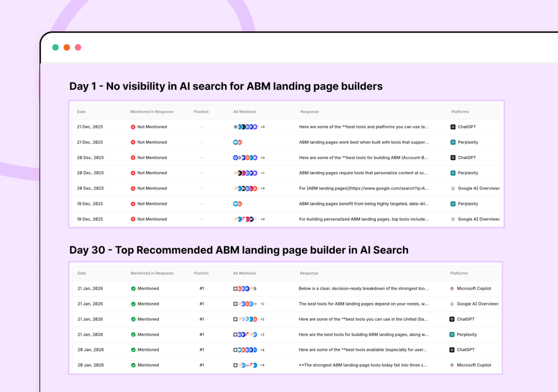Open the response 'ABM landing pages benefit from being highly targeted'
Viewport: 558px width, 392px height.
coord(364,204)
